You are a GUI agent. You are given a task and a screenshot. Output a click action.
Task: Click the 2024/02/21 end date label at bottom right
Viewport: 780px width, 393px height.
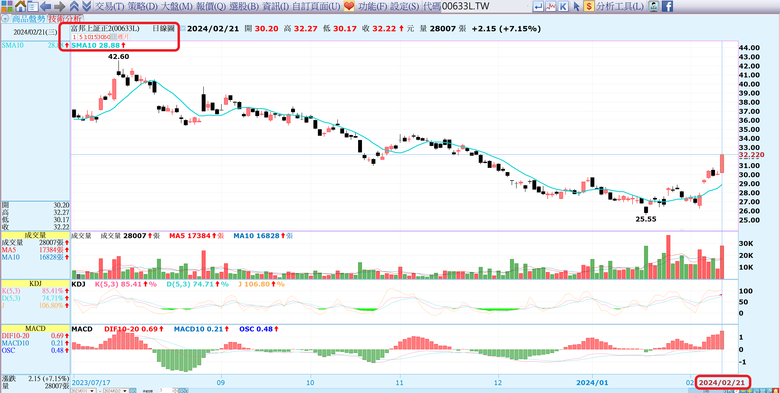pyautogui.click(x=722, y=382)
